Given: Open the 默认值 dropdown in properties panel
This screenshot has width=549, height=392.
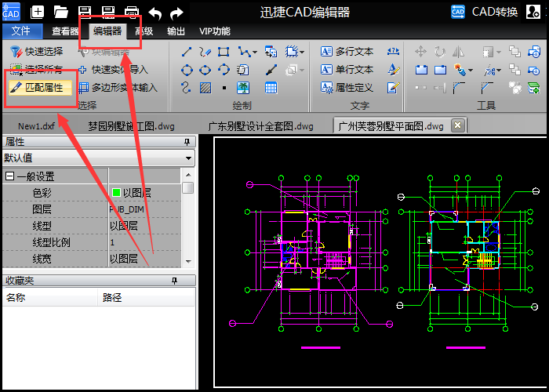Looking at the screenshot, I should tap(188, 158).
